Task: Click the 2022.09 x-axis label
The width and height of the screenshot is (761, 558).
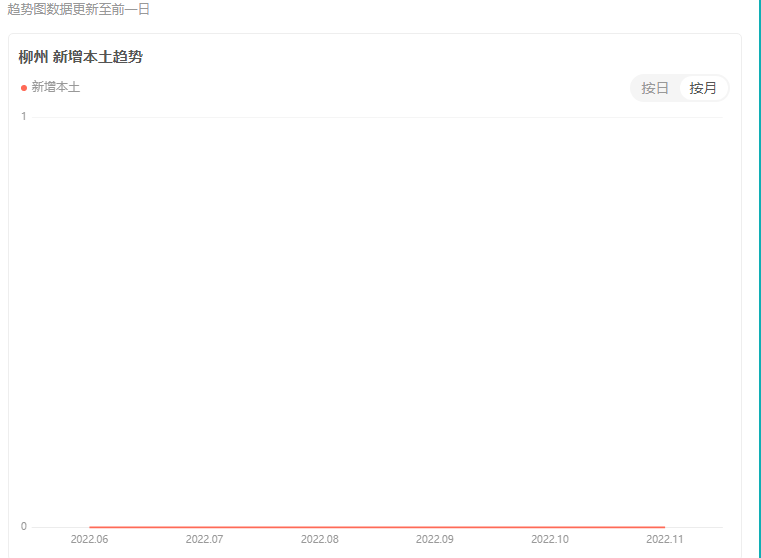Action: tap(435, 539)
